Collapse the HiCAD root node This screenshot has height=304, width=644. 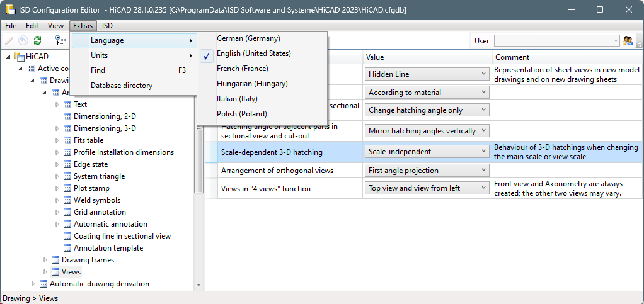(x=9, y=57)
